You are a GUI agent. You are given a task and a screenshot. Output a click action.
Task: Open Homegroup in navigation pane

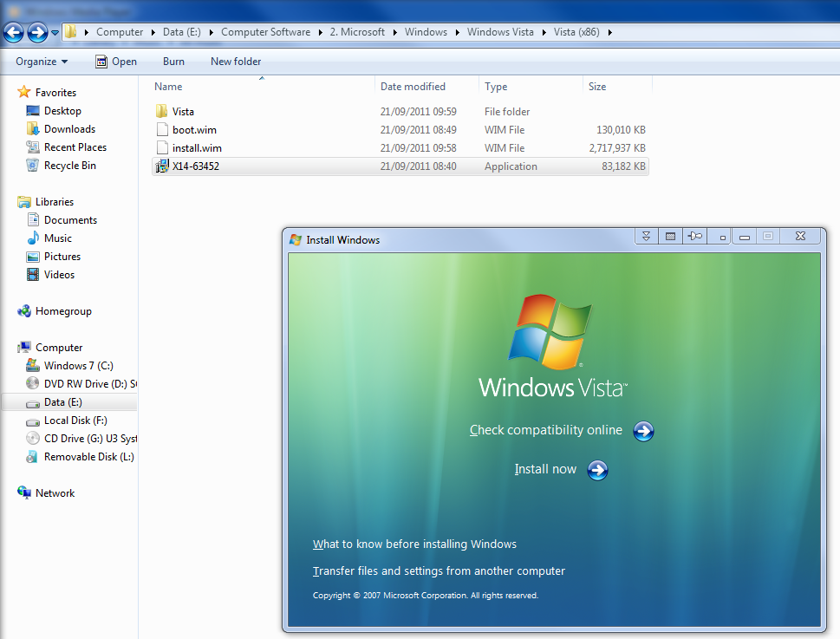pos(63,311)
